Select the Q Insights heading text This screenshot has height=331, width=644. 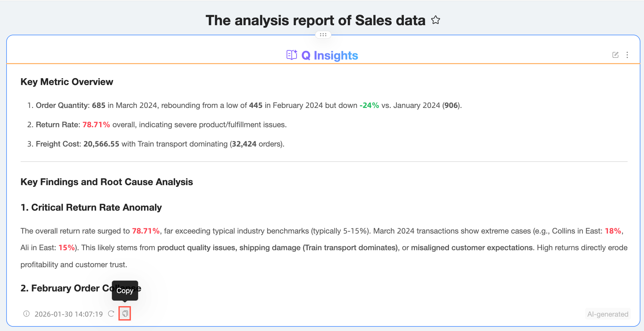pos(330,56)
